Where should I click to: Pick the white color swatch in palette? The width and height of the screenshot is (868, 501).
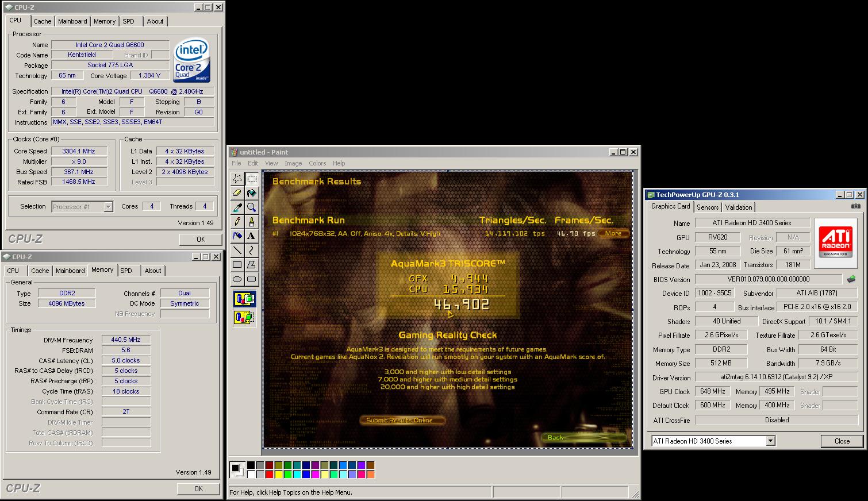(251, 475)
